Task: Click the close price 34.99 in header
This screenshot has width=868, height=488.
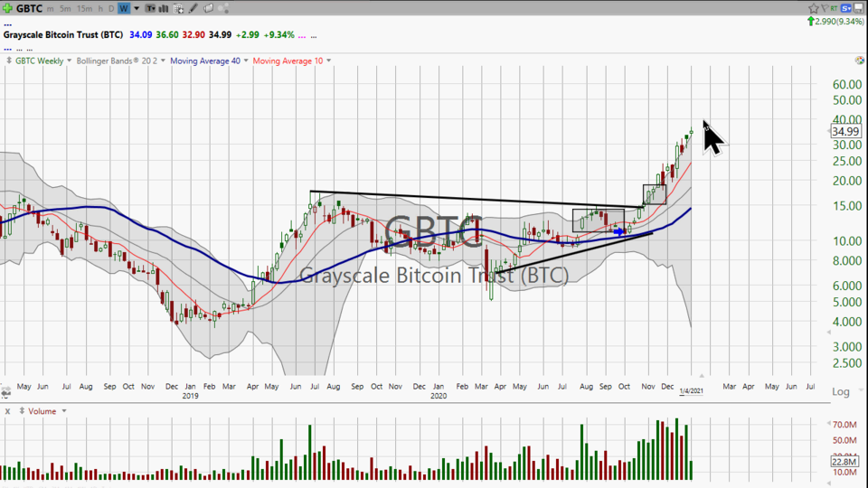Action: tap(221, 35)
